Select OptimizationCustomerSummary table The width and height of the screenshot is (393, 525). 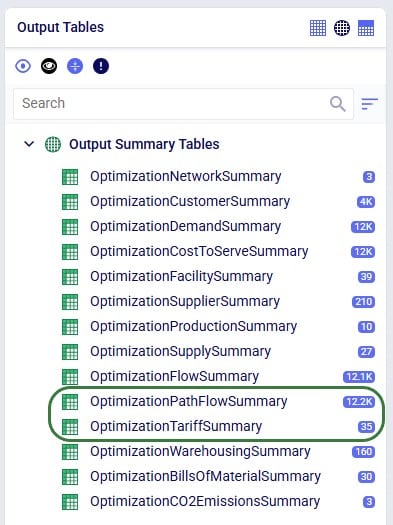coord(190,202)
